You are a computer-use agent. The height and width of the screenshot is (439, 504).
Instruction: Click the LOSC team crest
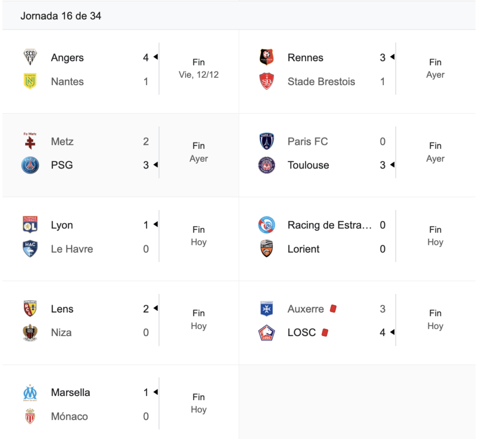tap(267, 333)
